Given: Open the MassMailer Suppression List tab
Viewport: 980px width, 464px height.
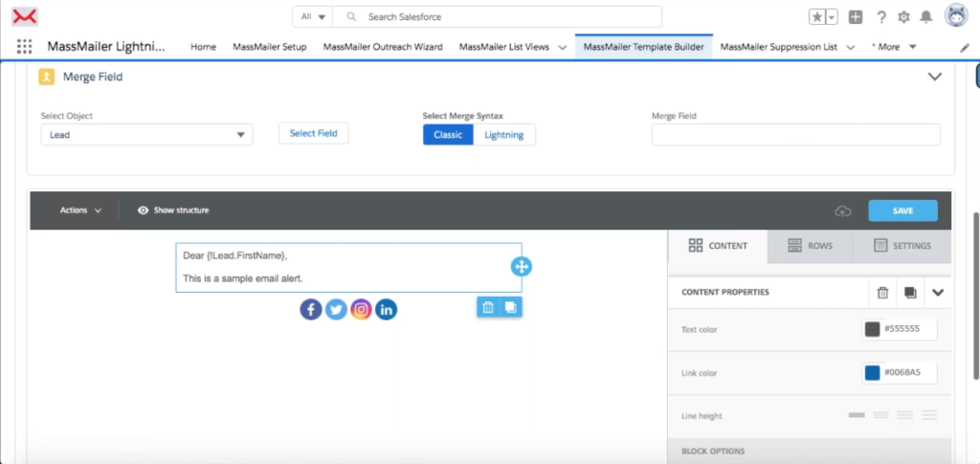Looking at the screenshot, I should 779,47.
